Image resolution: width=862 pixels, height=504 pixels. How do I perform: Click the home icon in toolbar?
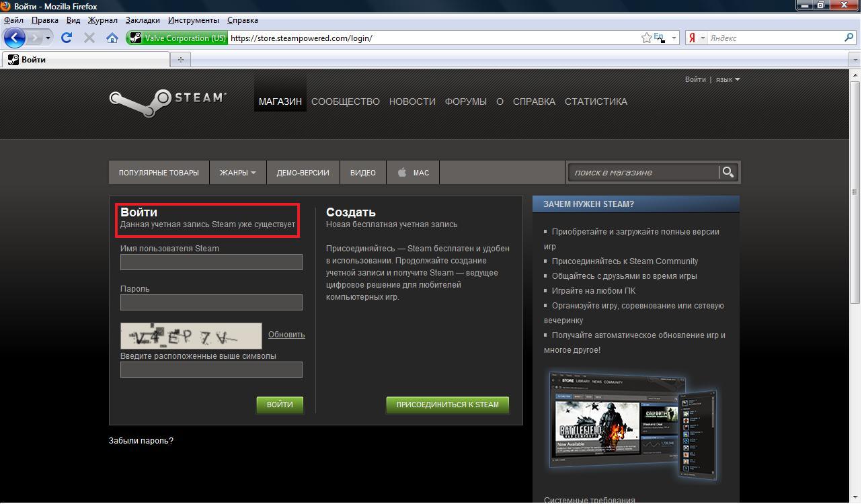tap(112, 38)
